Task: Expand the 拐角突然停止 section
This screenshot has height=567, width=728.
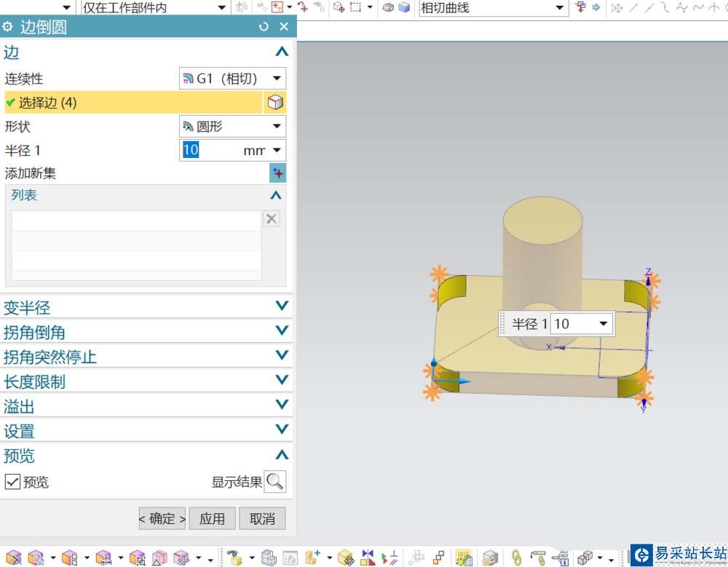Action: pyautogui.click(x=282, y=354)
